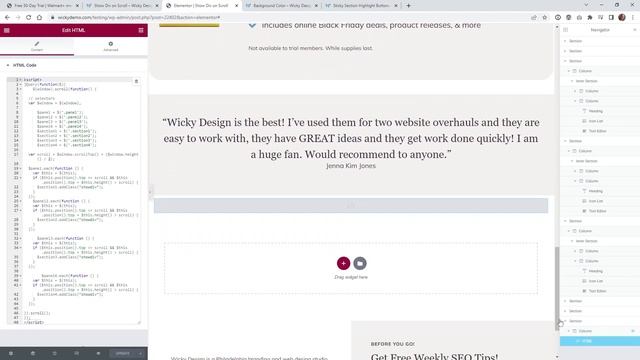Collapse the fourth Section in Navigator

565,141
